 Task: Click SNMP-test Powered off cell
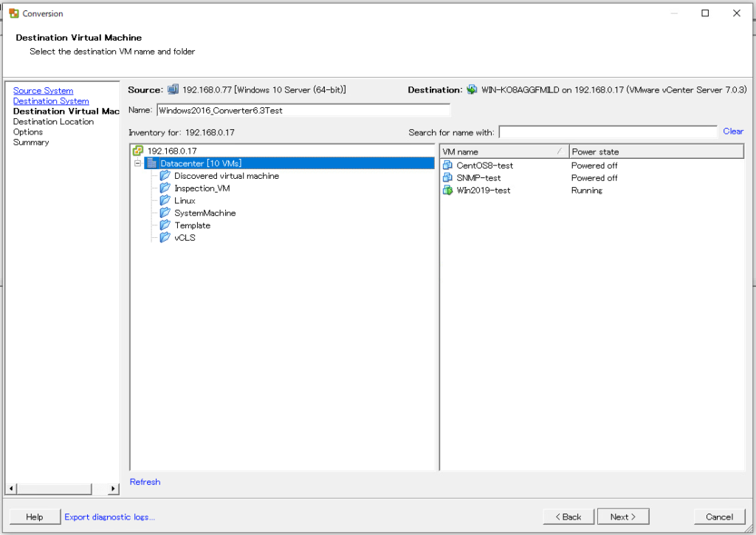(x=594, y=177)
